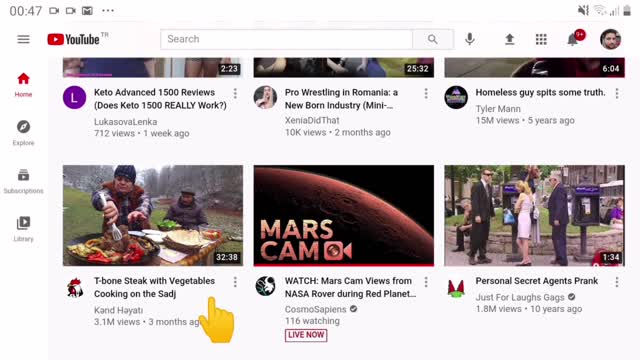640x360 pixels.
Task: Open the YouTube apps grid icon
Action: click(x=541, y=39)
